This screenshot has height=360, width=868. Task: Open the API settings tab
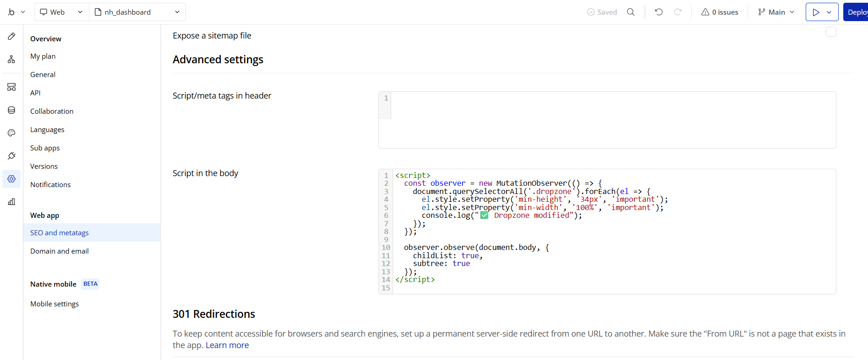point(35,93)
